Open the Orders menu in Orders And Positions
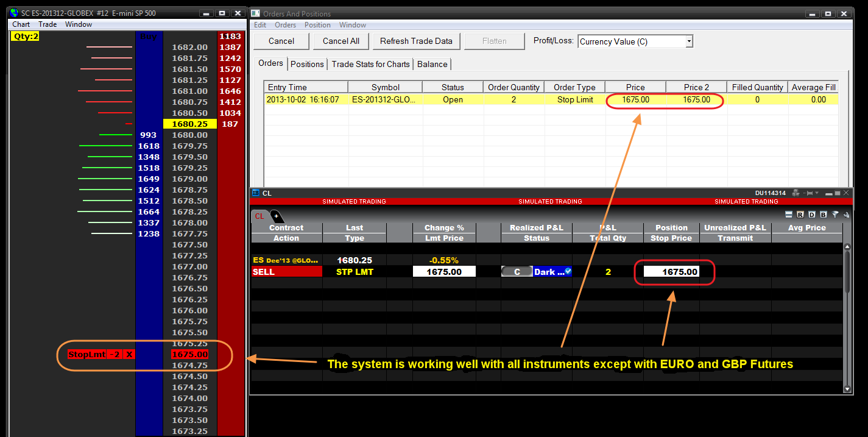This screenshot has width=868, height=437. click(285, 25)
